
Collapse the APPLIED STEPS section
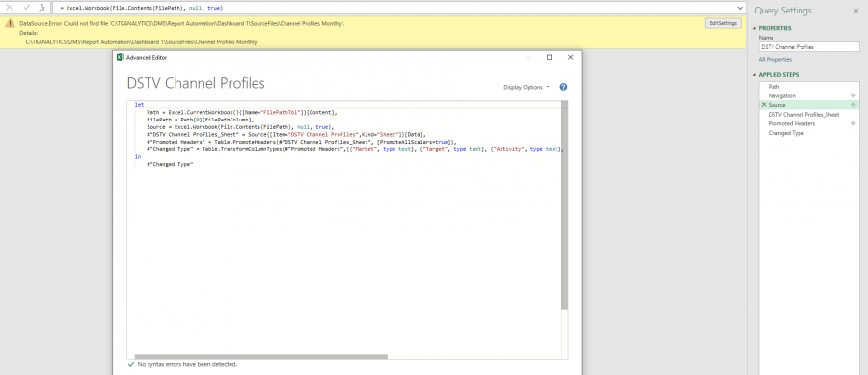click(755, 74)
